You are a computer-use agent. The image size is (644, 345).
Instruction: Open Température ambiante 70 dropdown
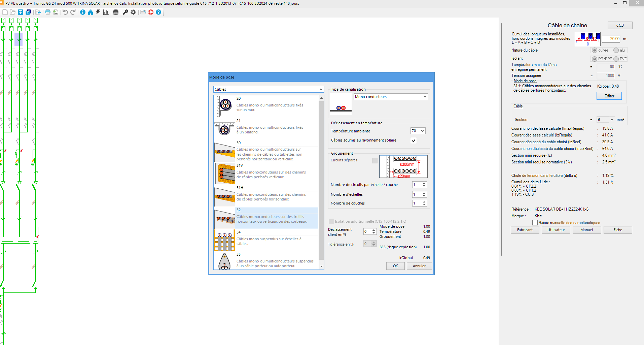pos(418,131)
